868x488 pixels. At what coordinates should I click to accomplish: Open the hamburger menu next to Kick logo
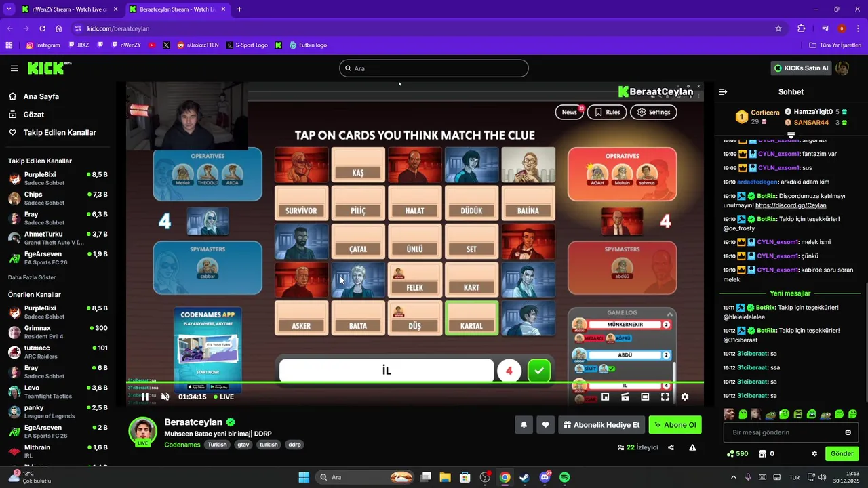[x=14, y=68]
